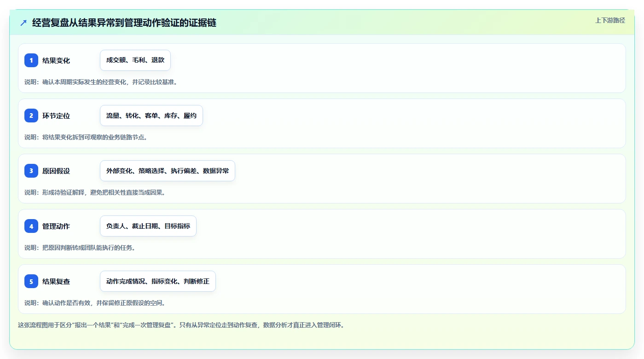This screenshot has width=644, height=359.
Task: Click the step 3 number badge
Action: [x=31, y=171]
